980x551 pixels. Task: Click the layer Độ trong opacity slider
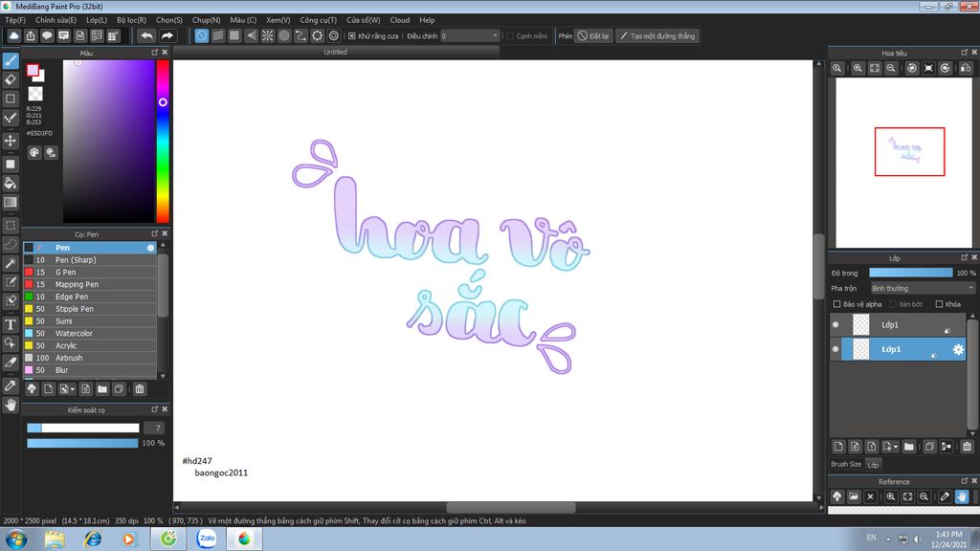click(x=911, y=273)
